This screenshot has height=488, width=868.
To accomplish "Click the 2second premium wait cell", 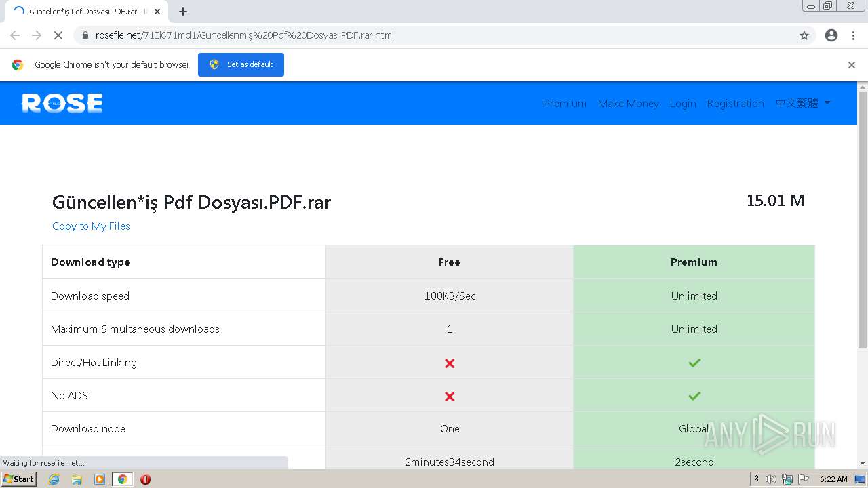I will [x=694, y=462].
